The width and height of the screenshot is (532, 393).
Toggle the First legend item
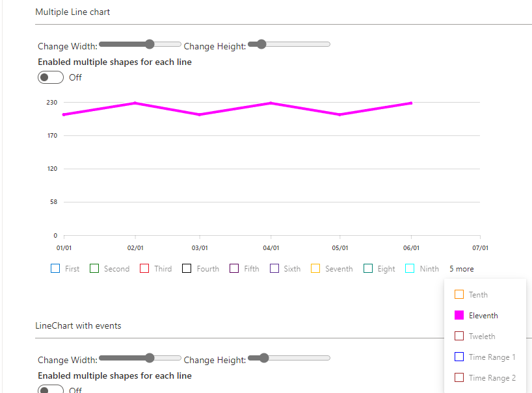65,268
